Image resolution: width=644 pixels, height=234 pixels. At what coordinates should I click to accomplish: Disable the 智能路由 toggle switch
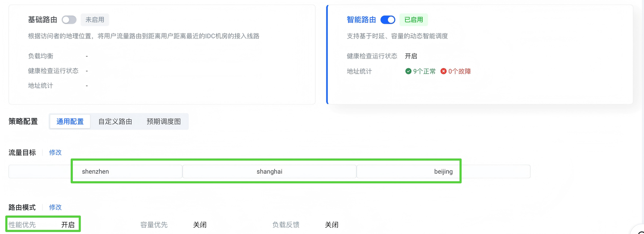(x=388, y=20)
